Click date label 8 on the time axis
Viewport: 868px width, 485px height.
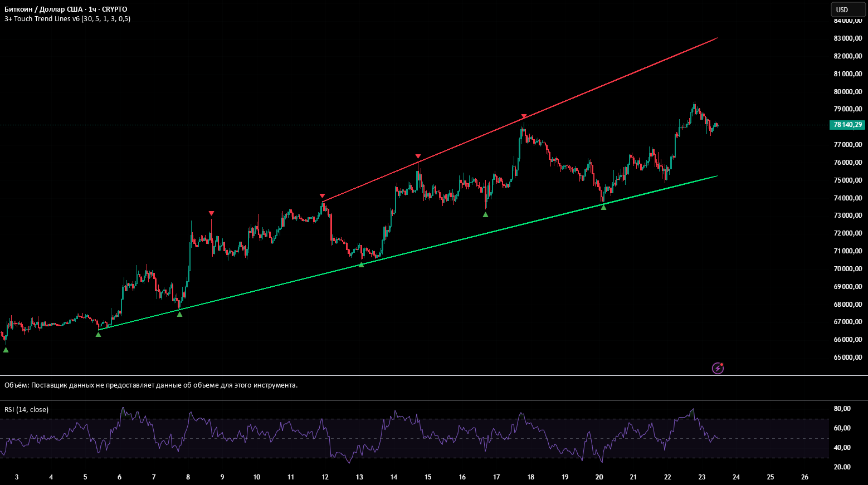click(188, 477)
